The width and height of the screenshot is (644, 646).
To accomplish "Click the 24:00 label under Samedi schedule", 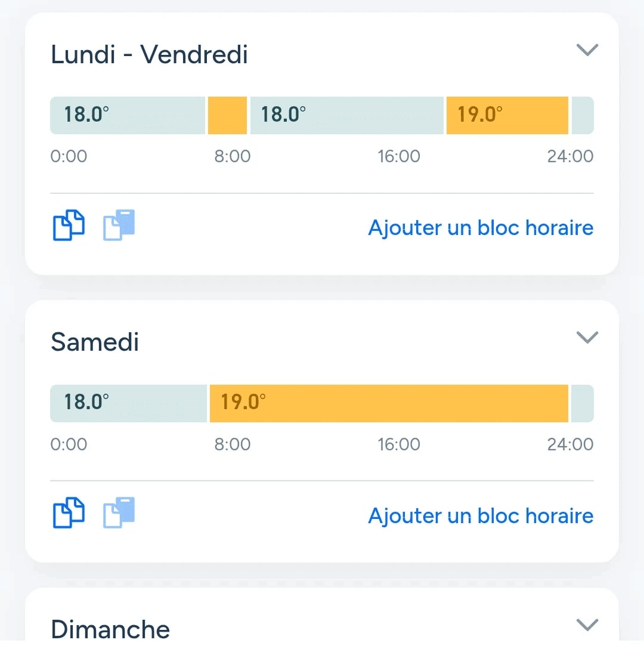I will click(x=571, y=444).
